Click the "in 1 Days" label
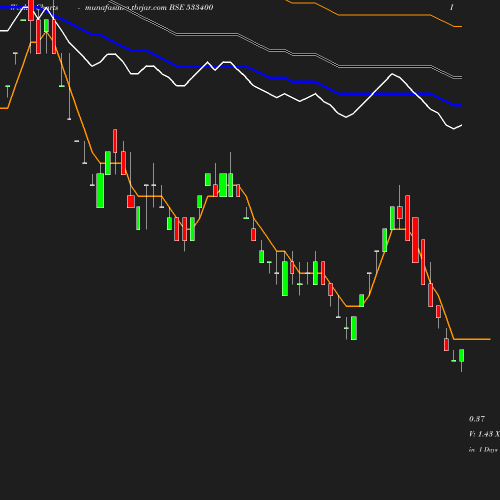Viewport: 500px width, 500px height. click(x=483, y=450)
